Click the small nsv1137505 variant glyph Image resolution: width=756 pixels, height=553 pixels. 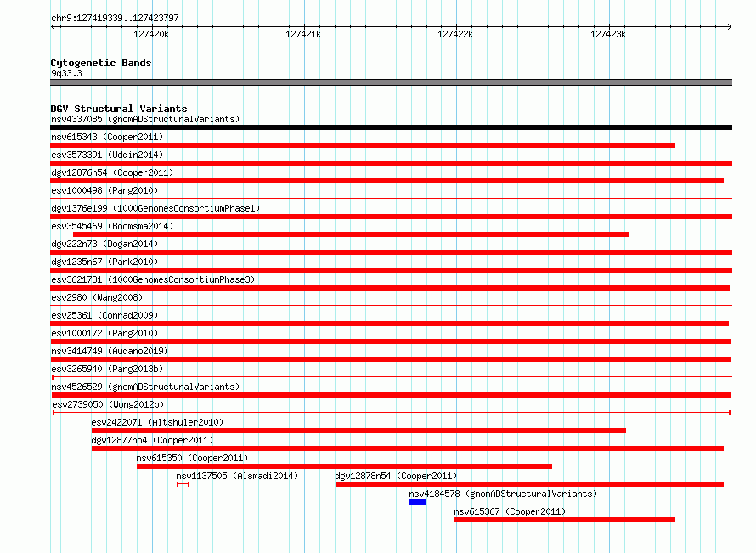point(183,484)
